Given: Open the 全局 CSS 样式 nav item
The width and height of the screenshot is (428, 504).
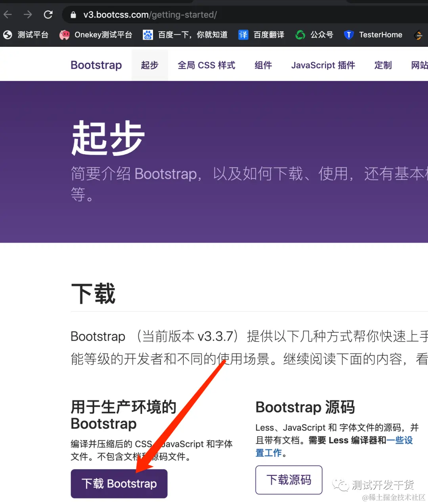Looking at the screenshot, I should pyautogui.click(x=206, y=65).
